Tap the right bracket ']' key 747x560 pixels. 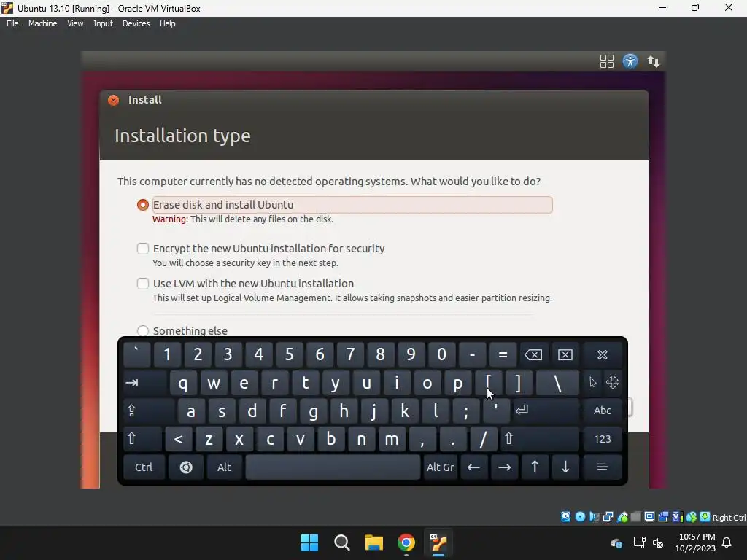point(519,383)
